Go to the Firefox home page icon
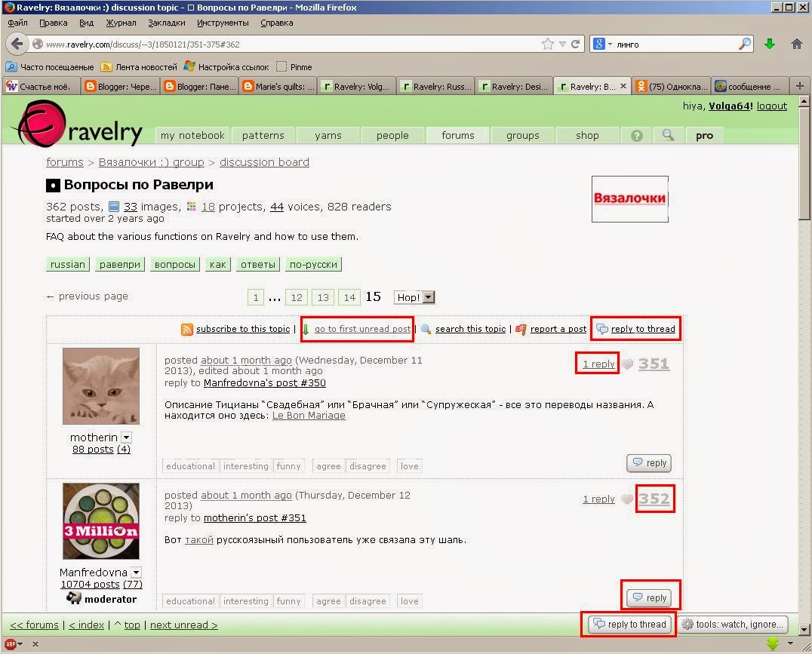 tap(797, 44)
